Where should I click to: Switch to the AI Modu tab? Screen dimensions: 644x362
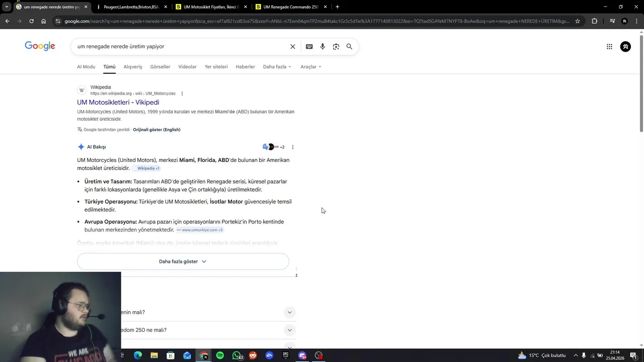click(86, 67)
